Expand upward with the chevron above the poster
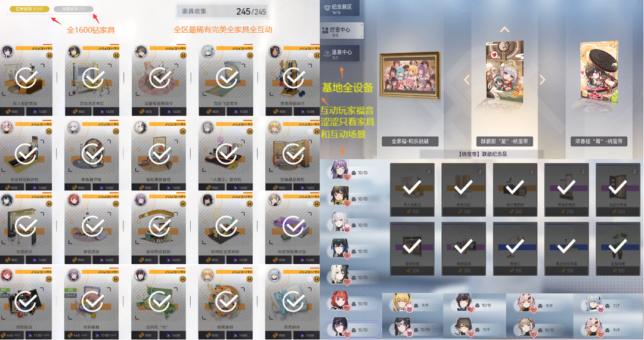This screenshot has width=644, height=340. tap(504, 30)
